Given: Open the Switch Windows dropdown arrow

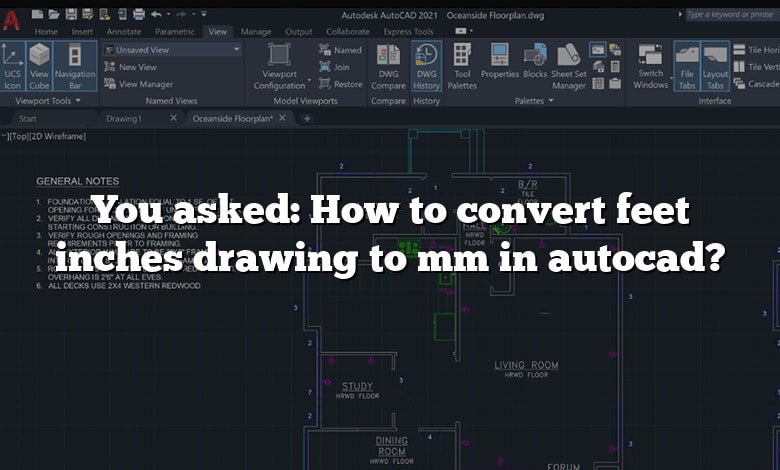Looking at the screenshot, I should pyautogui.click(x=672, y=79).
